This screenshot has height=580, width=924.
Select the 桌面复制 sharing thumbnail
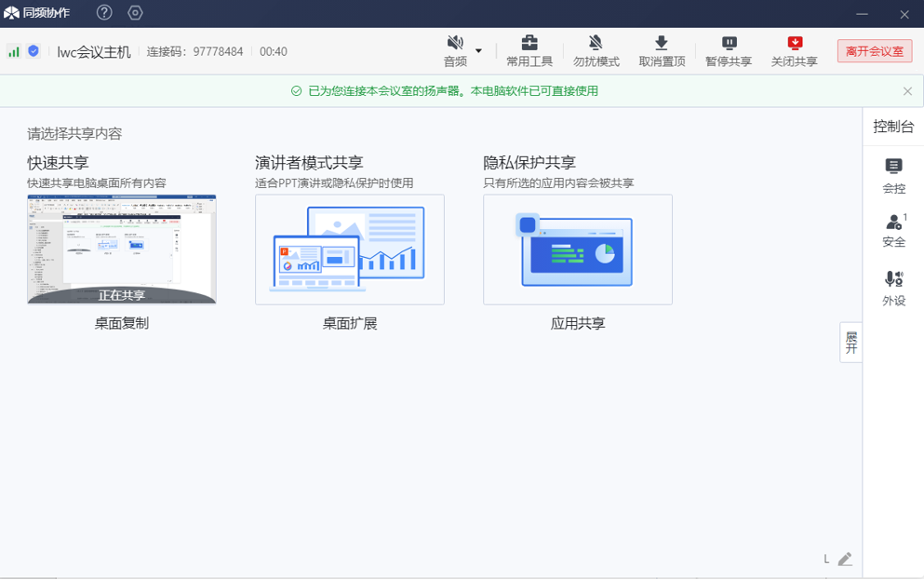tap(122, 250)
